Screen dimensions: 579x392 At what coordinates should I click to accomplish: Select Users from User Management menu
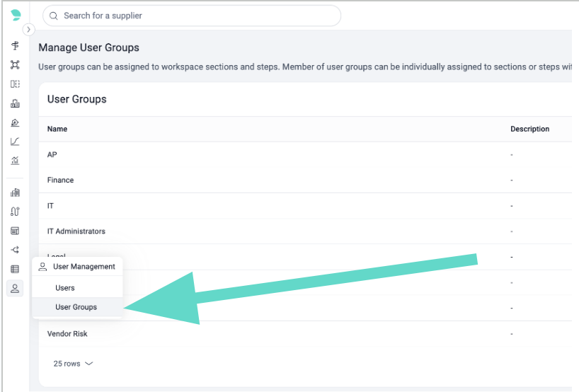[65, 288]
